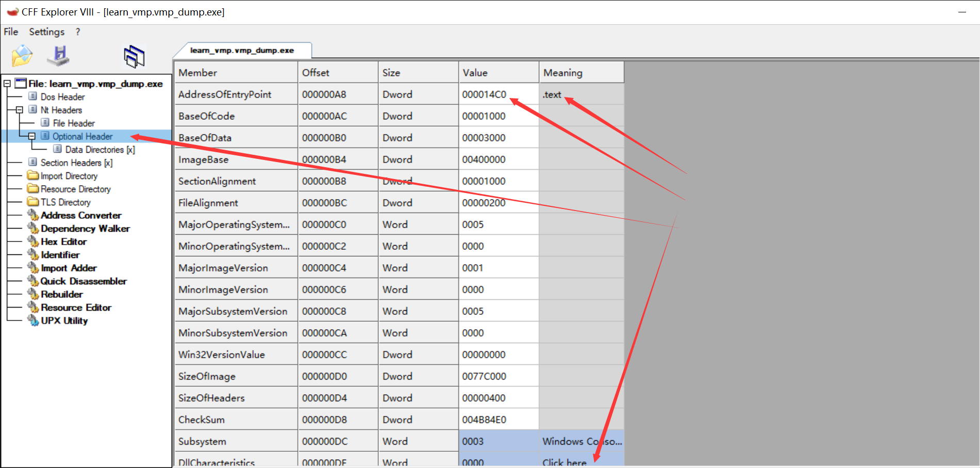
Task: Click the Dos Header page icon
Action: tap(33, 96)
